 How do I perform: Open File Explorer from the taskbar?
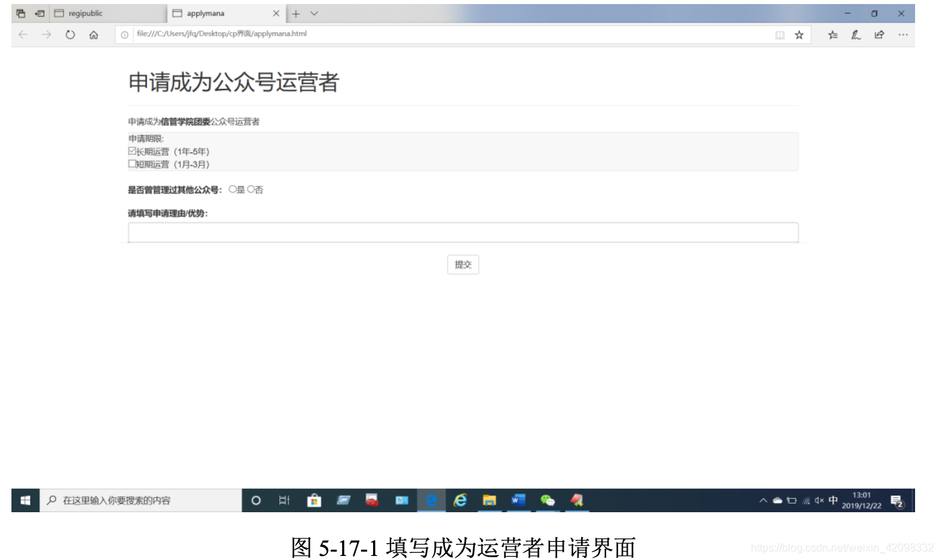[490, 500]
